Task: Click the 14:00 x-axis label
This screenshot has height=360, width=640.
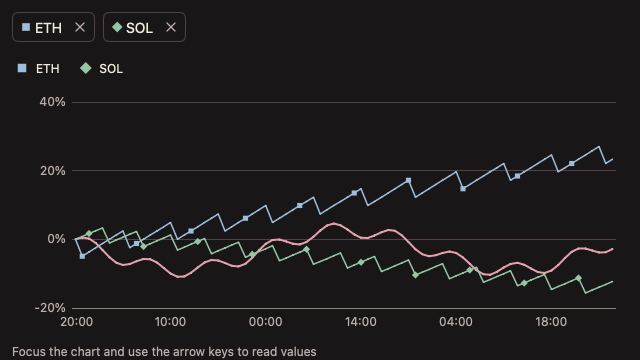Action: (361, 322)
